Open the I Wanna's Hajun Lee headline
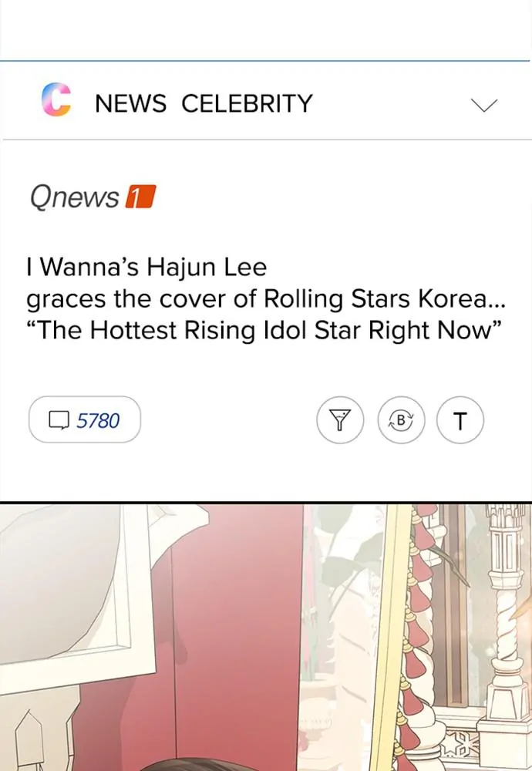532x771 pixels. 146,268
